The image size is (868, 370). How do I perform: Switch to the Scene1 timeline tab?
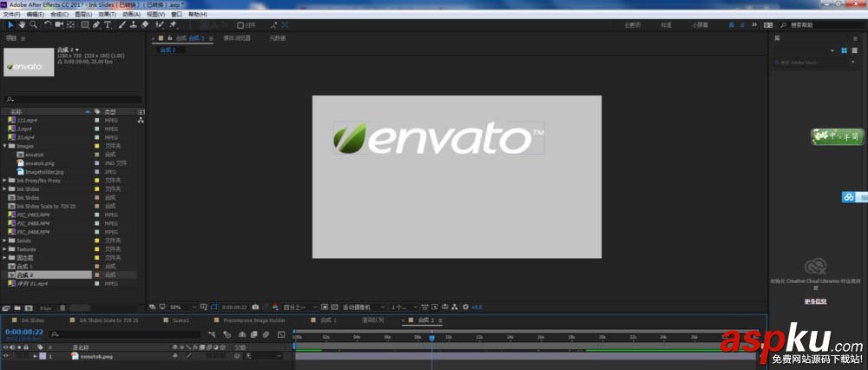(x=181, y=320)
